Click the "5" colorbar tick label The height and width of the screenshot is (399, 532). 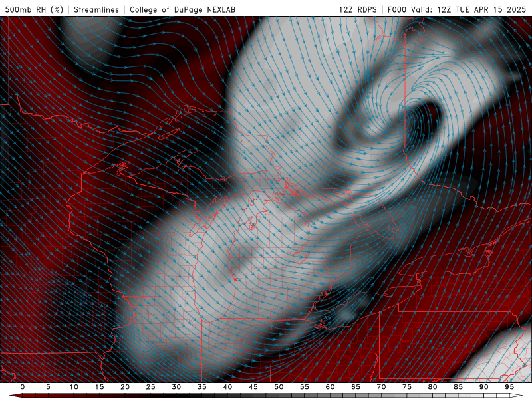click(x=48, y=387)
